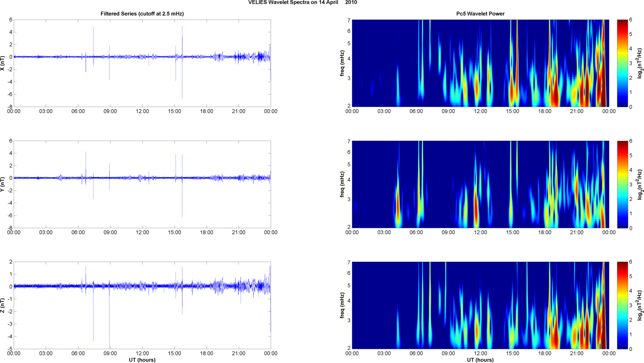Select the Pc5 Wavelet Power title

(480, 14)
